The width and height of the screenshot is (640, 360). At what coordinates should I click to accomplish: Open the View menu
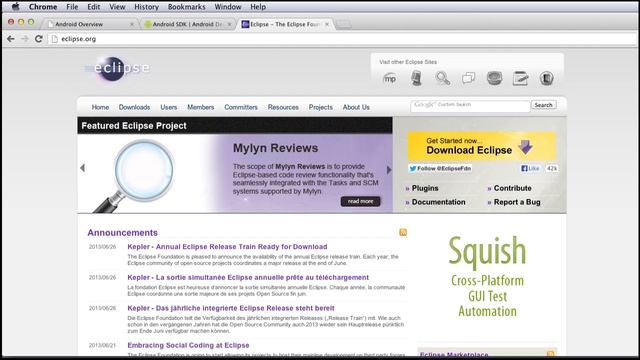117,7
